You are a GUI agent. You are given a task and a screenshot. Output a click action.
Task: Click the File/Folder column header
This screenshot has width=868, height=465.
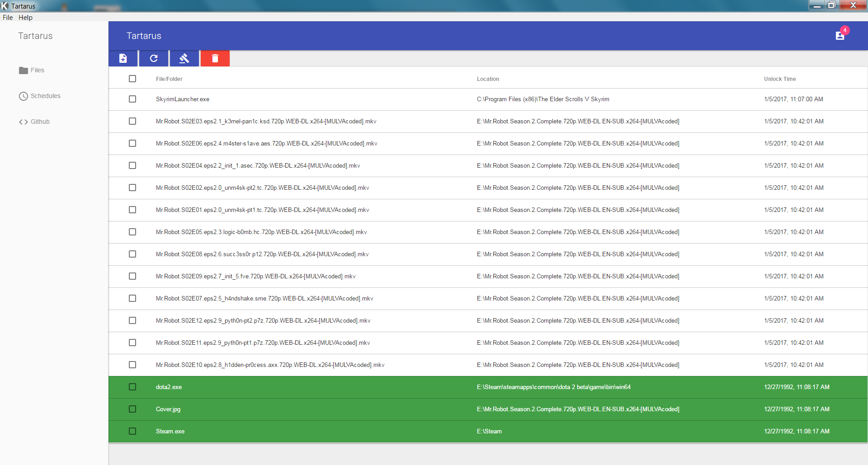point(169,79)
